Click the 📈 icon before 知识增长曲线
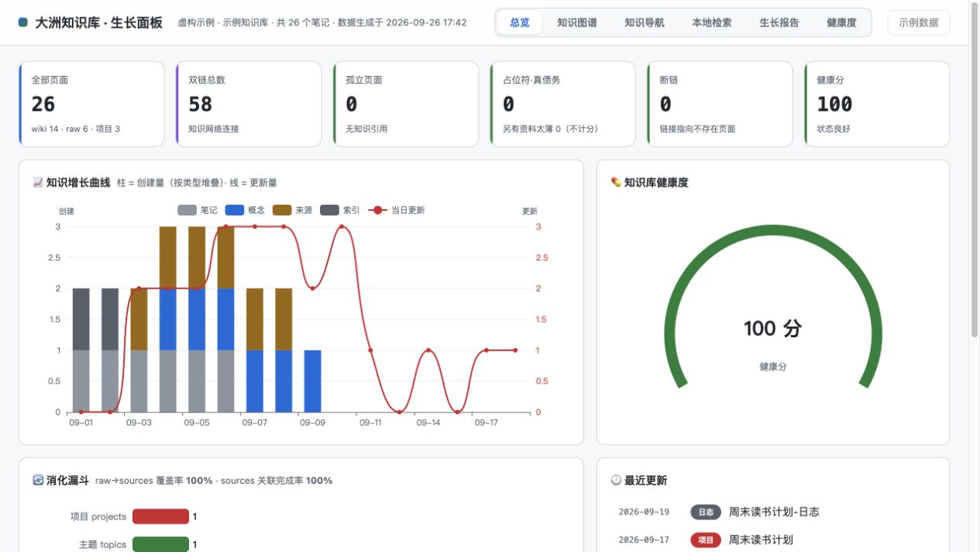Screen dimensions: 980x552 (38, 183)
